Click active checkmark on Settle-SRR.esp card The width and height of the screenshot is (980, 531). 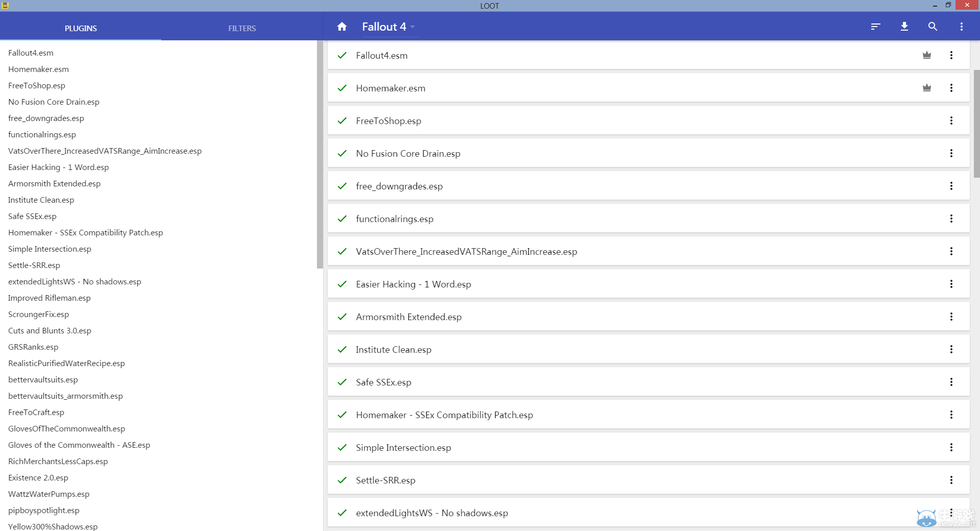tap(342, 480)
